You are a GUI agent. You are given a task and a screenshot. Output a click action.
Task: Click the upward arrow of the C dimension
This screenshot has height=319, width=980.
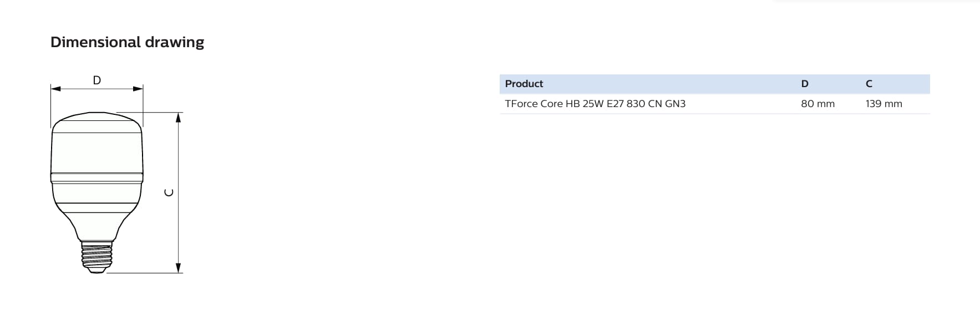click(x=179, y=117)
